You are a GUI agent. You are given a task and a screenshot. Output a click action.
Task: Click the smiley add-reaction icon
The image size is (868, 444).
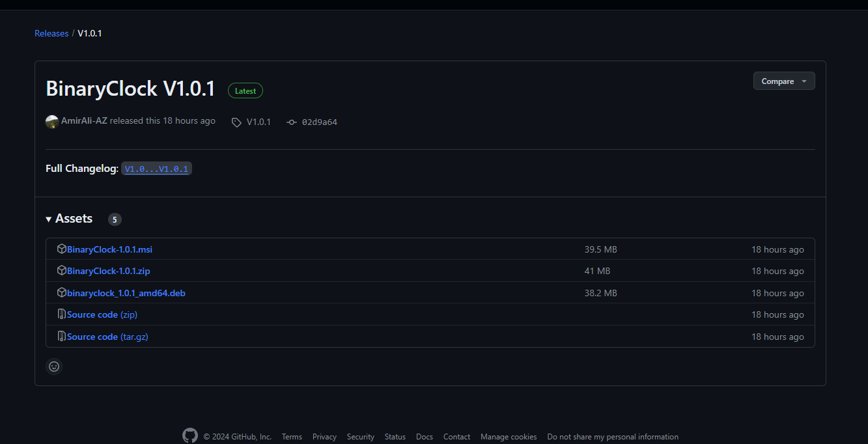pyautogui.click(x=54, y=367)
